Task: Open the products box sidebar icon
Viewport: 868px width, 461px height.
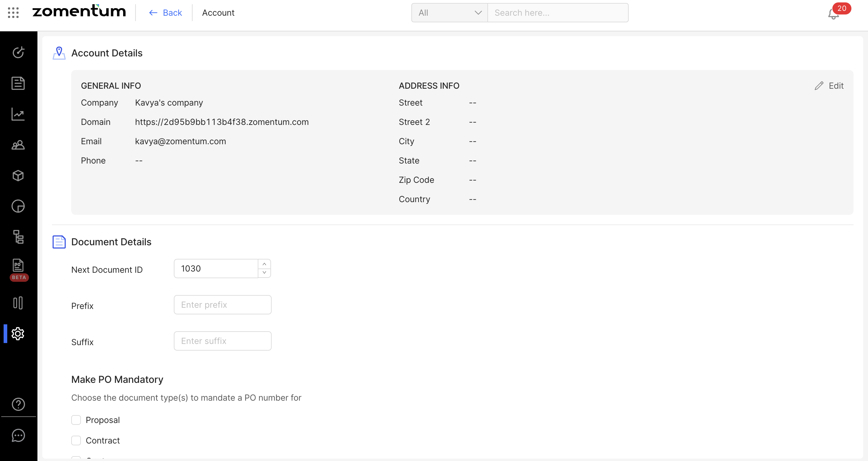Action: 18,176
